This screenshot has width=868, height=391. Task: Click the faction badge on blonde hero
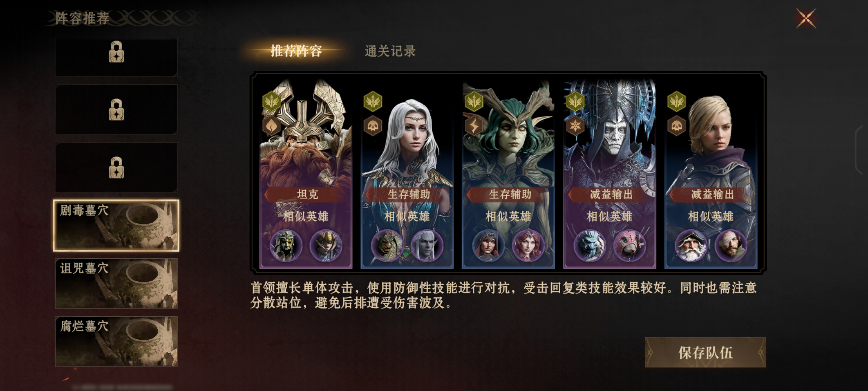pos(676,101)
